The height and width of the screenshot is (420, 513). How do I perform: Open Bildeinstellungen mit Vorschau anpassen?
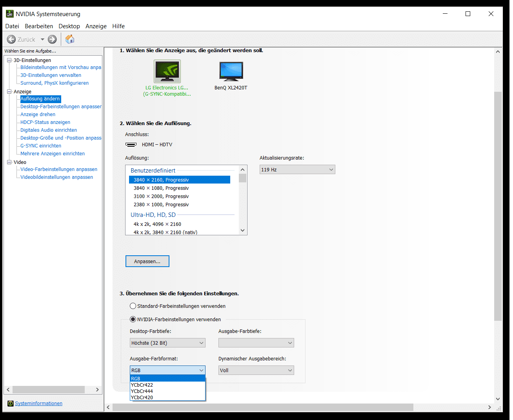coord(61,67)
